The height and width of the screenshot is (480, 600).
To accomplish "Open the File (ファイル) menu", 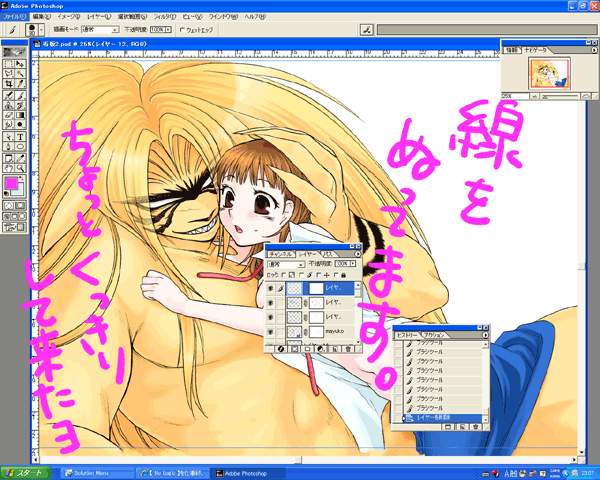I will click(13, 17).
